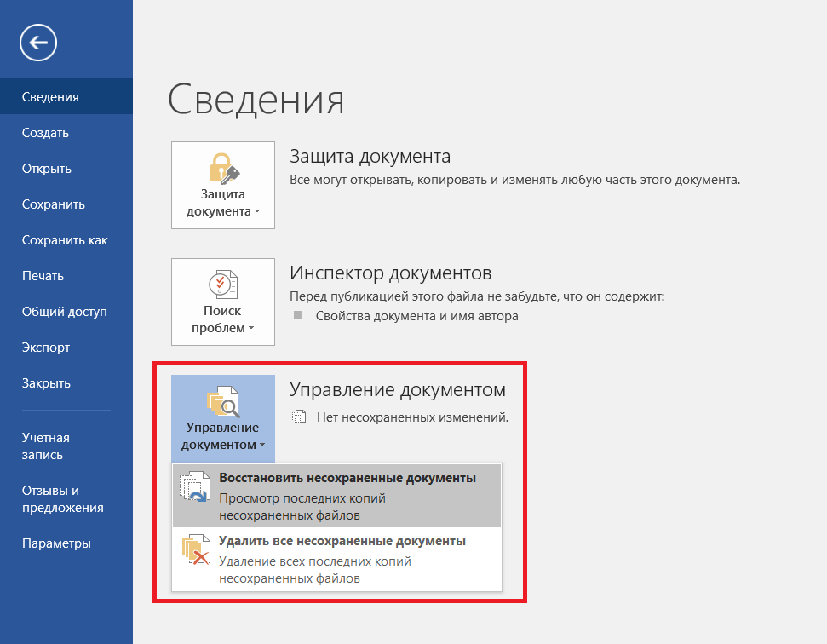Click text 'Свойства документа и имя автора'
Viewport: 827px width, 644px height.
tap(417, 316)
